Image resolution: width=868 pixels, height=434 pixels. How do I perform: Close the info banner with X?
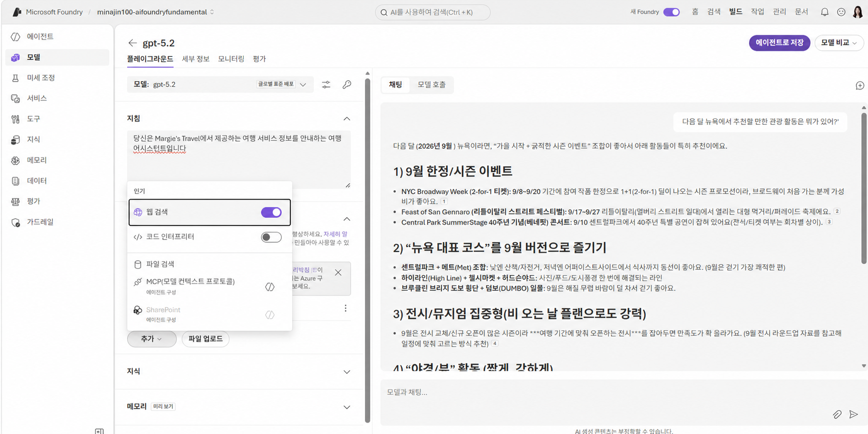pyautogui.click(x=338, y=273)
